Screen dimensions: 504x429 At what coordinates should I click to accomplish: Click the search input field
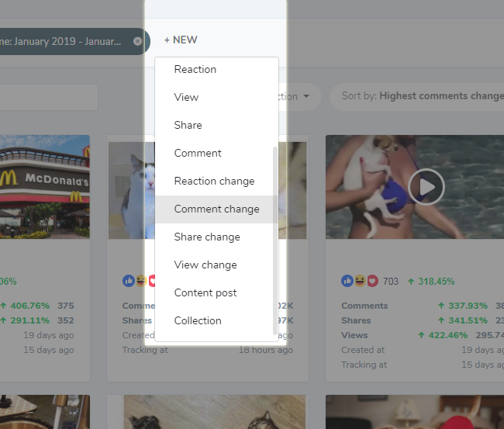tap(49, 98)
